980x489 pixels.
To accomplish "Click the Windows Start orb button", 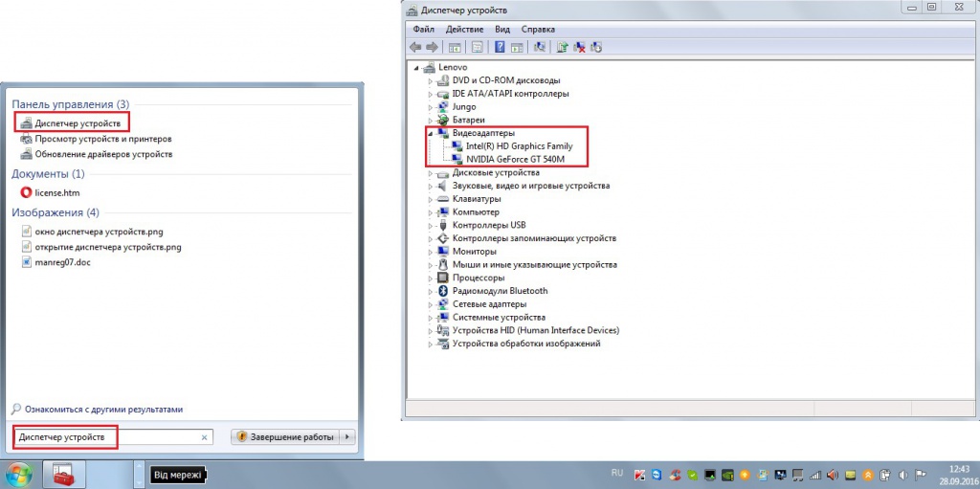I will (17, 475).
